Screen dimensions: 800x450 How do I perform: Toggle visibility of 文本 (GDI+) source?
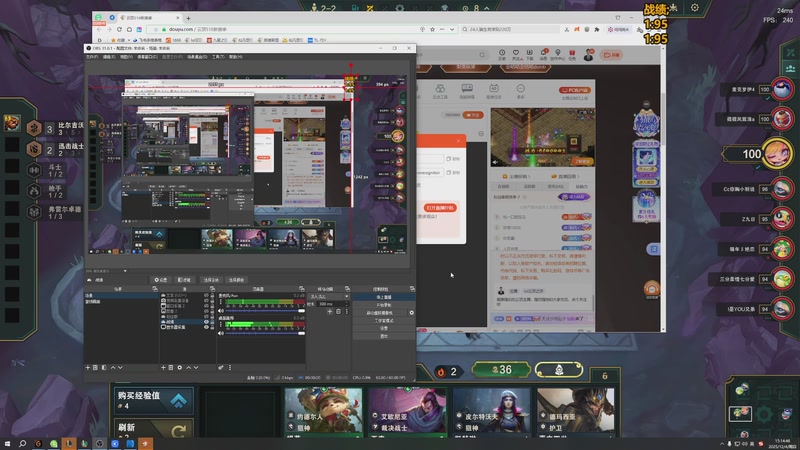pos(206,295)
